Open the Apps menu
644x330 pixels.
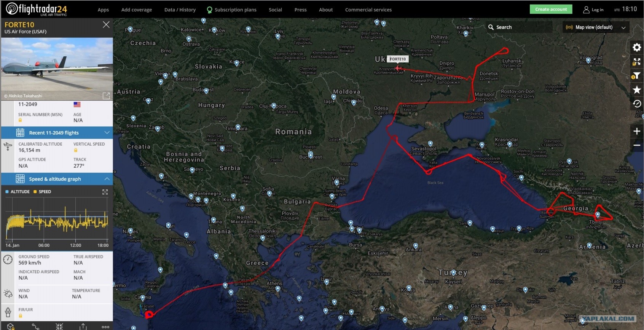[x=103, y=10]
